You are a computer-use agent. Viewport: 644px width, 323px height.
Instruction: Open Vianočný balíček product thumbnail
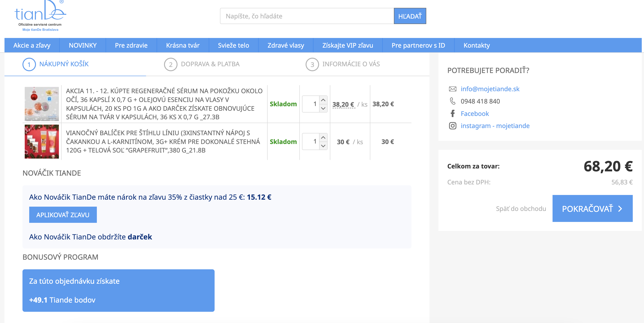(42, 142)
